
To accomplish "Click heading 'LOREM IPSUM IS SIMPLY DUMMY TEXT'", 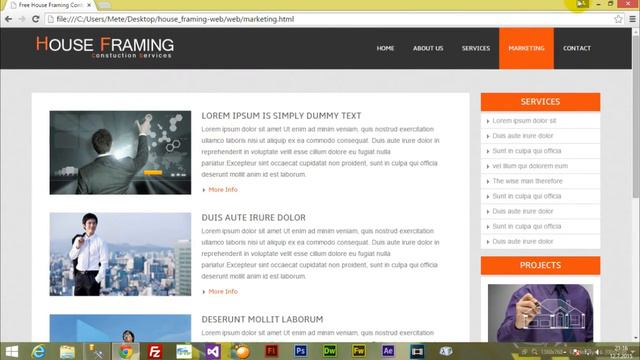I will click(281, 116).
